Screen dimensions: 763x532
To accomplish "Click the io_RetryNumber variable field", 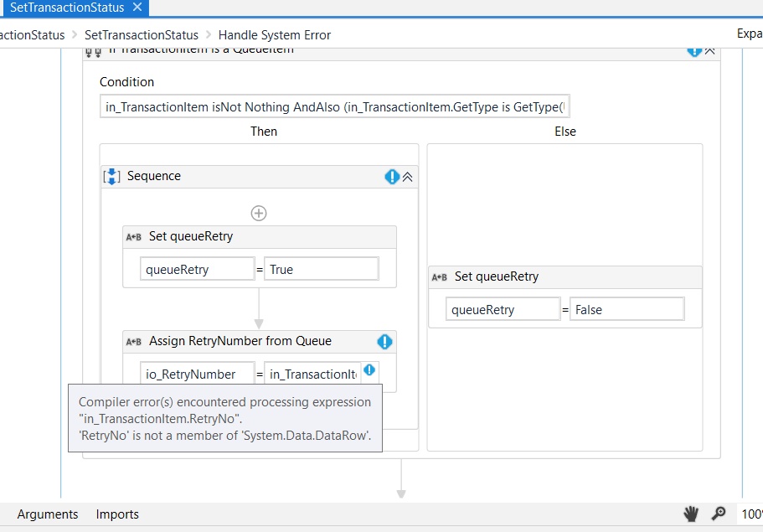I will tap(197, 374).
